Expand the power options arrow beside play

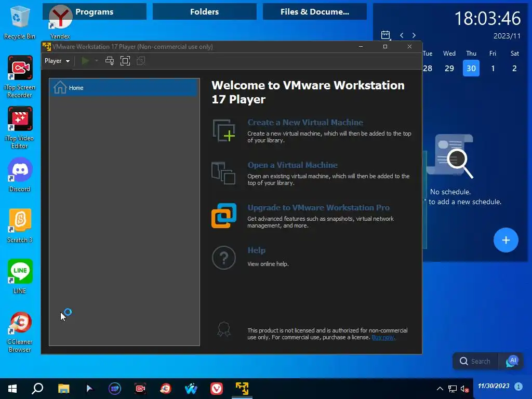96,61
